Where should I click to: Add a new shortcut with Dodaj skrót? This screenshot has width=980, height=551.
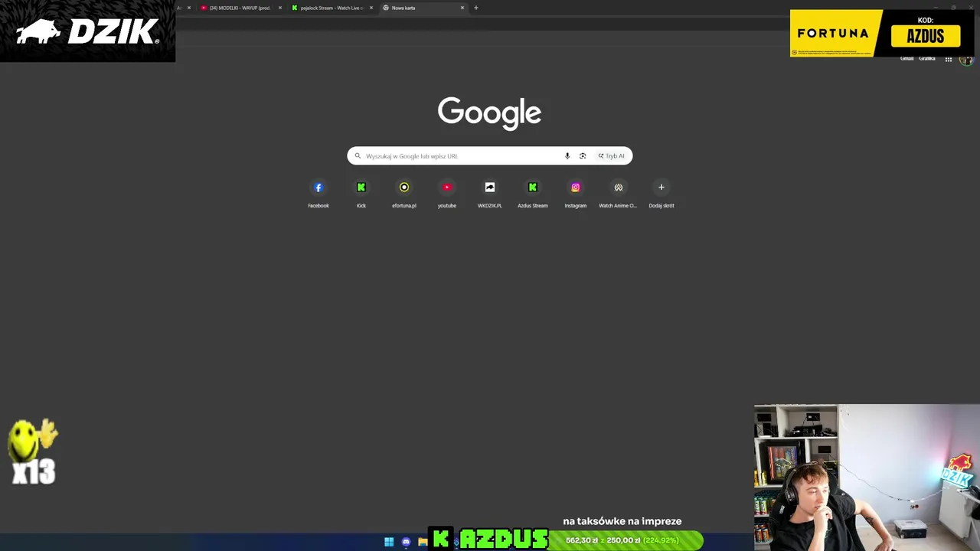(661, 193)
